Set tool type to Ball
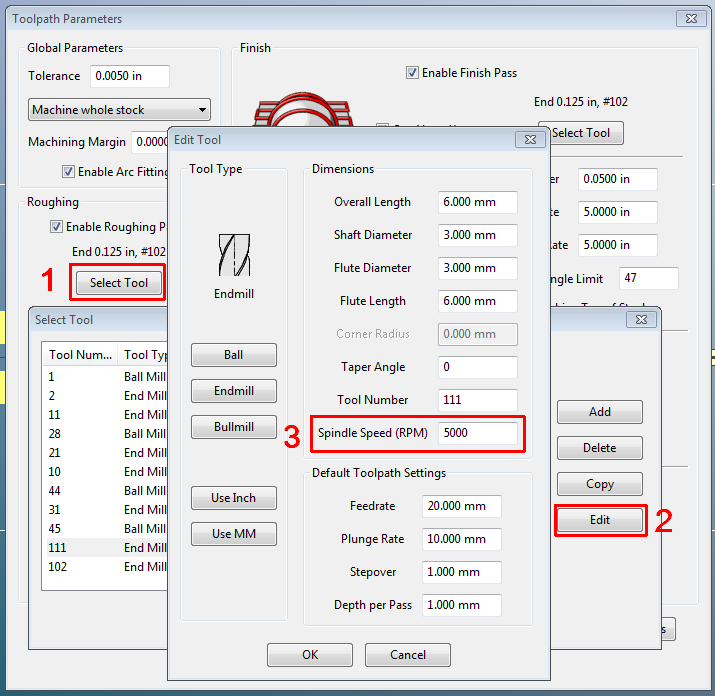This screenshot has width=715, height=696. click(x=233, y=355)
